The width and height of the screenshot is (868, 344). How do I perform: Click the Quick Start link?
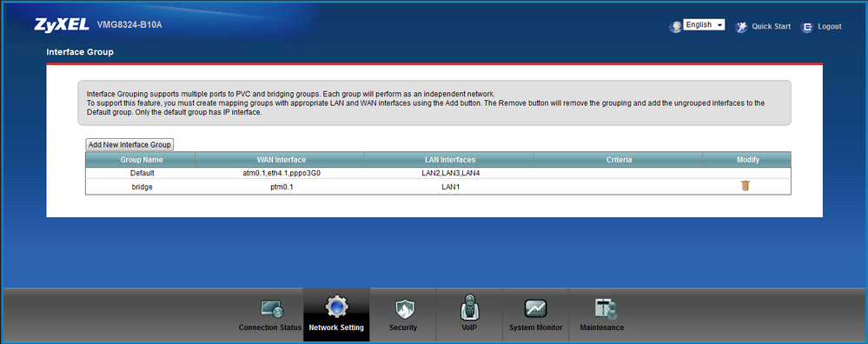(x=772, y=27)
